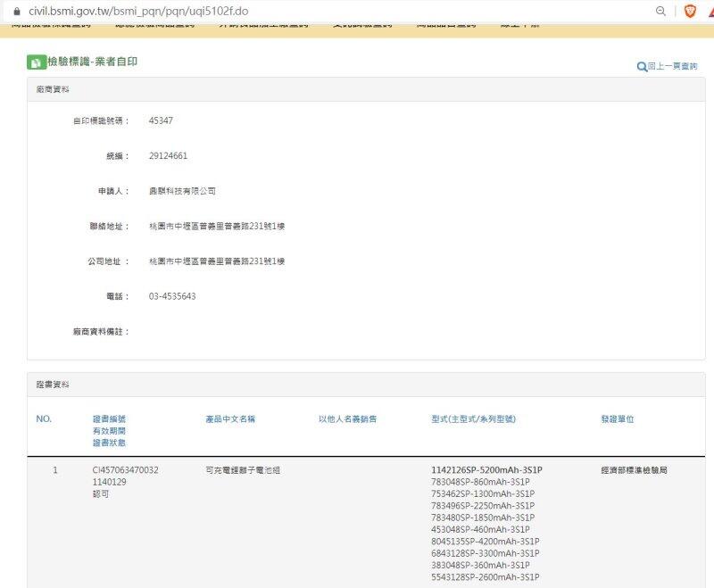Click the phone number 03-4535643
The image size is (714, 588).
coord(172,296)
